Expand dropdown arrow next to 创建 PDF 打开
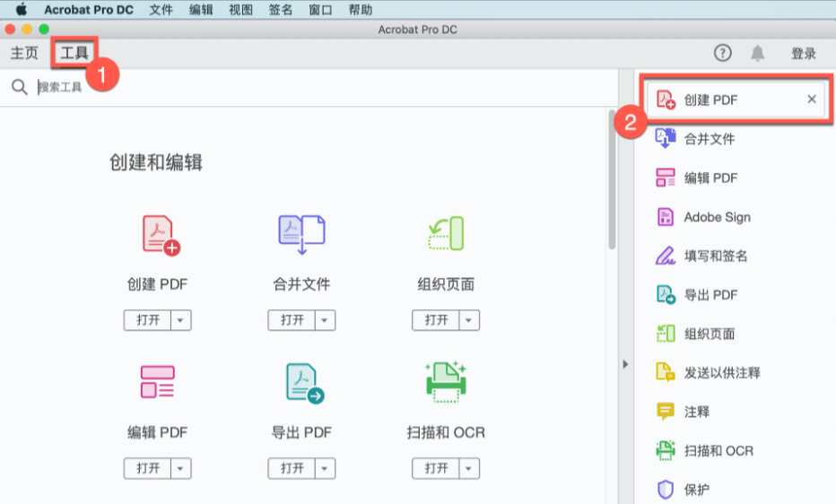The width and height of the screenshot is (836, 504). [x=180, y=320]
